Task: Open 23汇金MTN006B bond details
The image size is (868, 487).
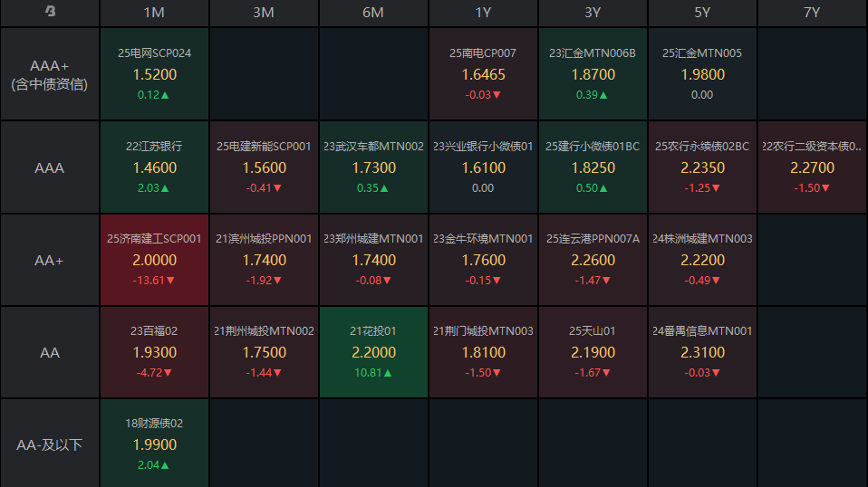Action: (x=593, y=74)
